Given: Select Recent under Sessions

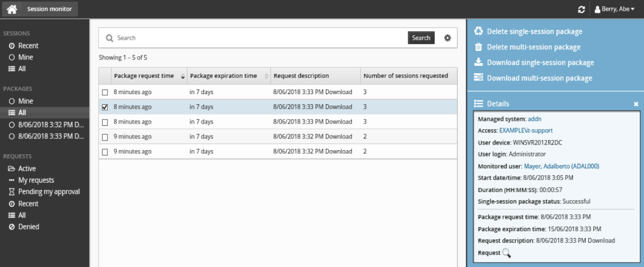Looking at the screenshot, I should pyautogui.click(x=28, y=45).
